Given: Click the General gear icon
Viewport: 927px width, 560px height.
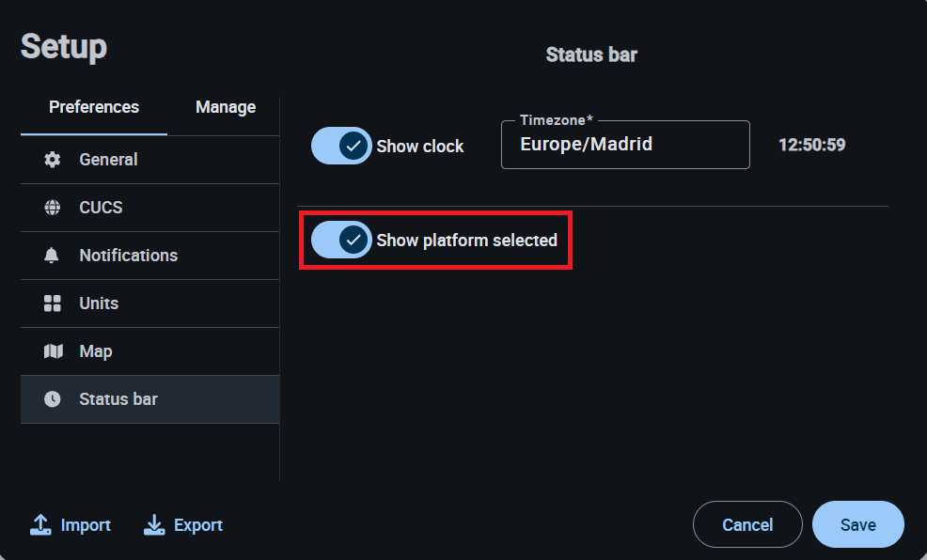Looking at the screenshot, I should click(x=53, y=160).
